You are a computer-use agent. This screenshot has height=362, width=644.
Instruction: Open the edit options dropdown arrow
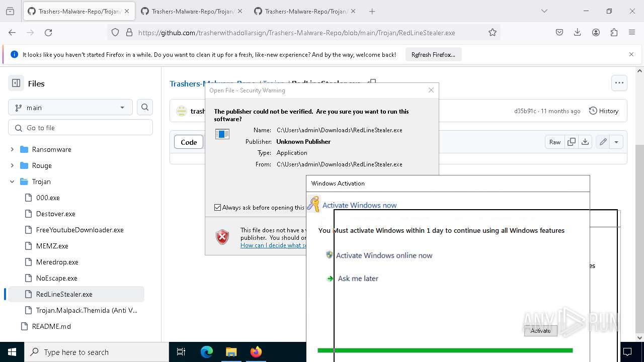point(616,142)
